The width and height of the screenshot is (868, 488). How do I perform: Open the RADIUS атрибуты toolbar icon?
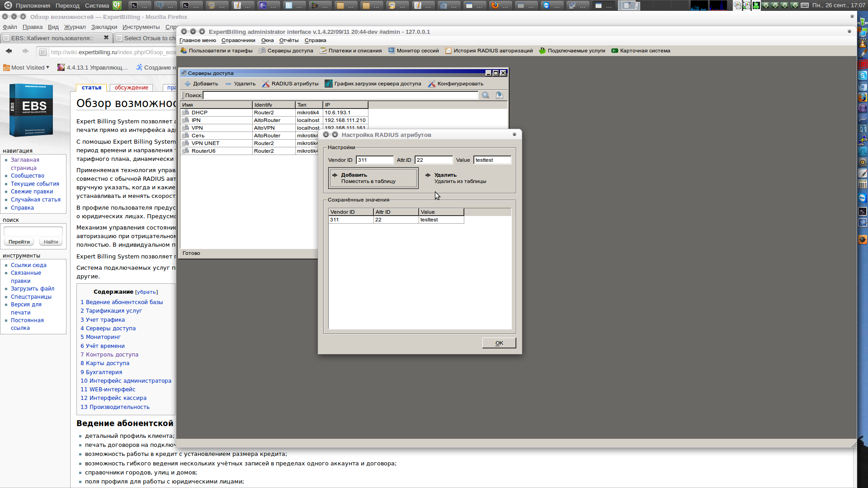pos(266,84)
